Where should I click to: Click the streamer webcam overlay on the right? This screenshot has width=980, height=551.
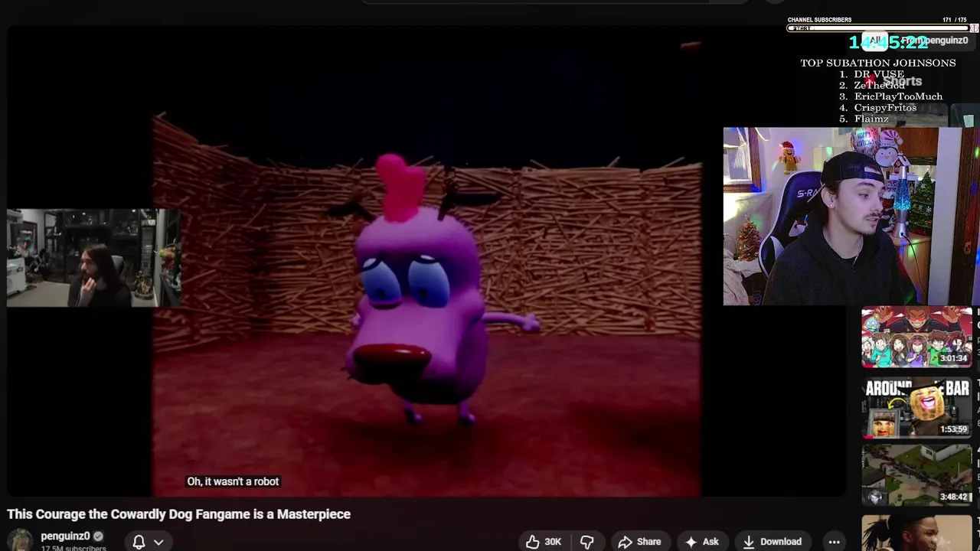click(851, 217)
